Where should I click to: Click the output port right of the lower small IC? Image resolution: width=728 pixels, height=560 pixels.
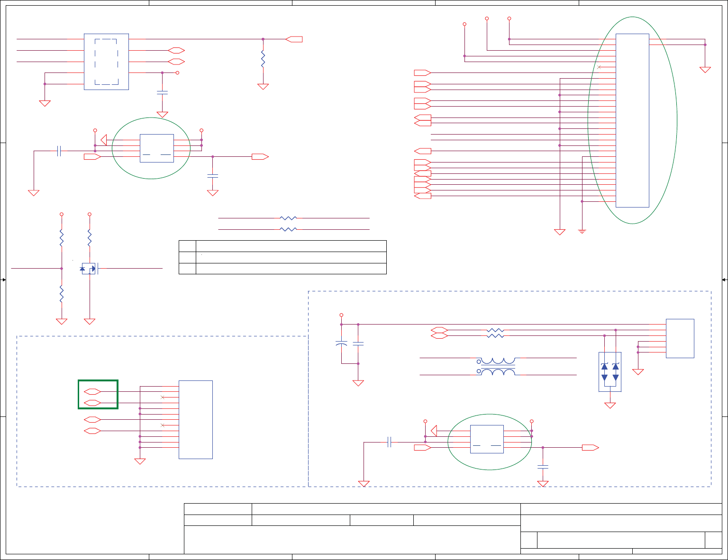591,448
